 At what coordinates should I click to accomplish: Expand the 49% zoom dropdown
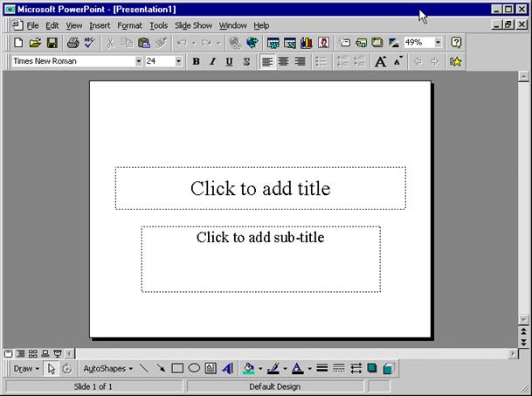click(437, 42)
